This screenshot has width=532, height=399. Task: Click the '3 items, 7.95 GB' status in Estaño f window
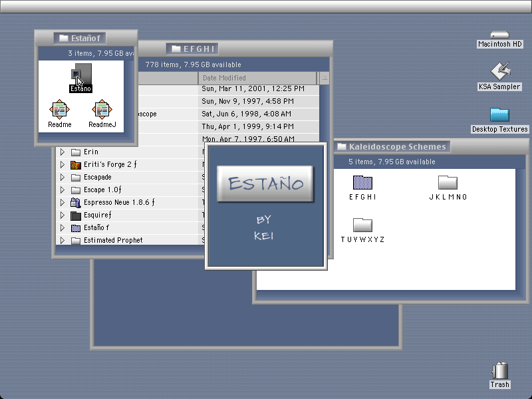pyautogui.click(x=101, y=54)
